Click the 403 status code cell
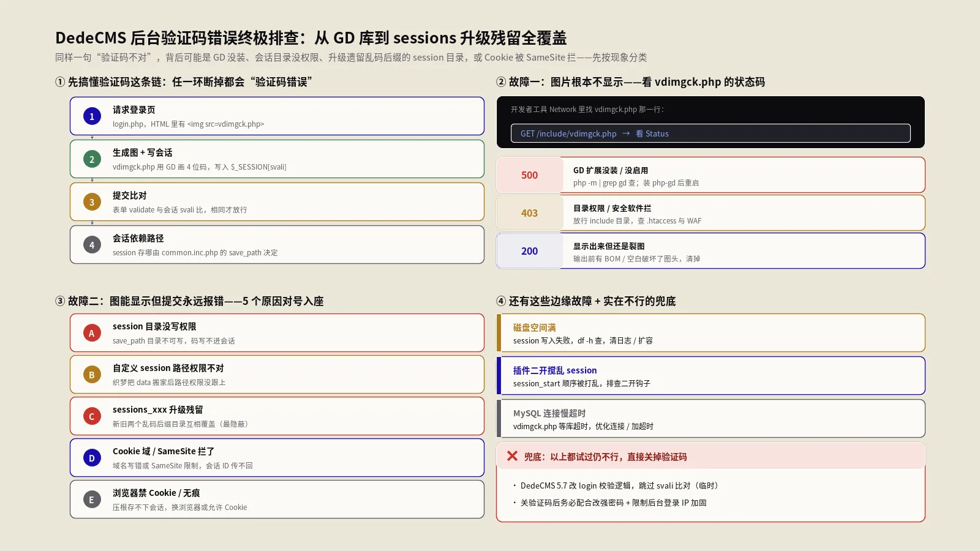Viewport: 980px width, 551px height. pos(530,213)
